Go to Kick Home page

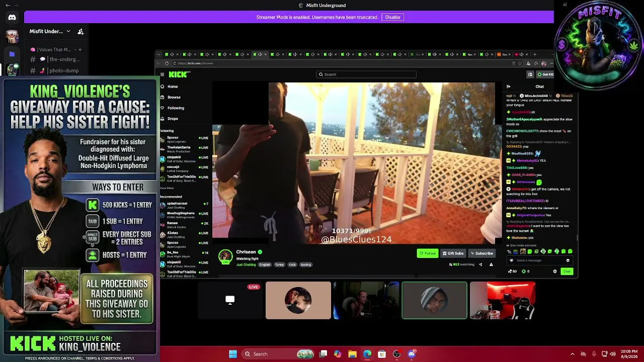coord(170,86)
